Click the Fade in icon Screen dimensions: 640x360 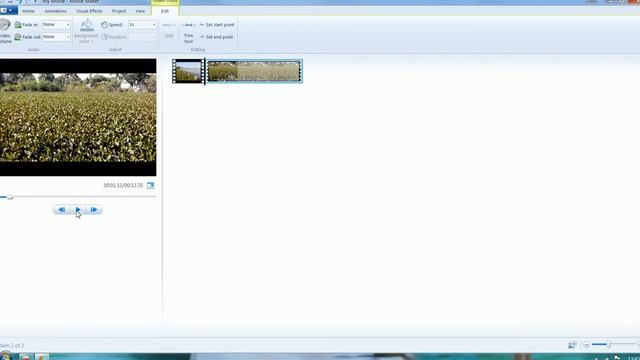pos(18,25)
